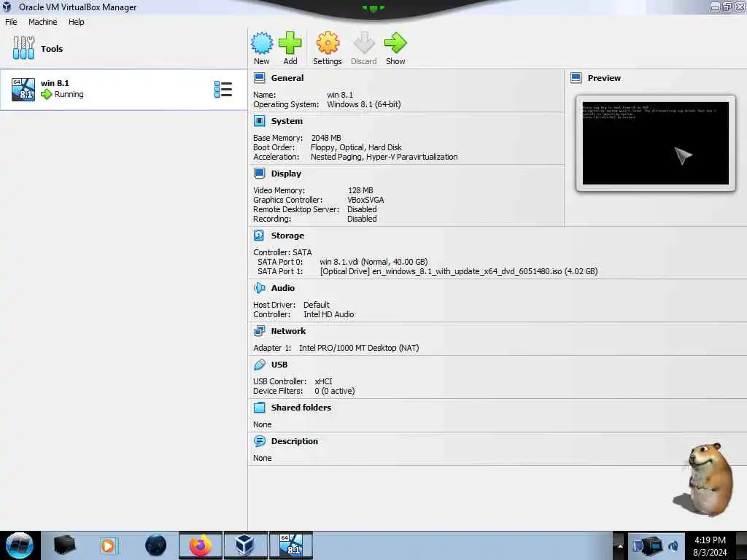Click the USB section icon
Screen dimensions: 747x560
[x=259, y=365]
